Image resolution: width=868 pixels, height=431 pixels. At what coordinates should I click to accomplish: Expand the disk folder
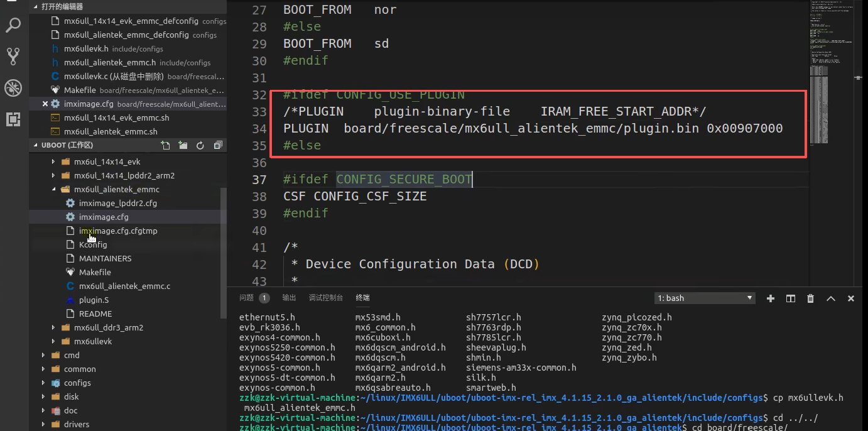[x=71, y=396]
